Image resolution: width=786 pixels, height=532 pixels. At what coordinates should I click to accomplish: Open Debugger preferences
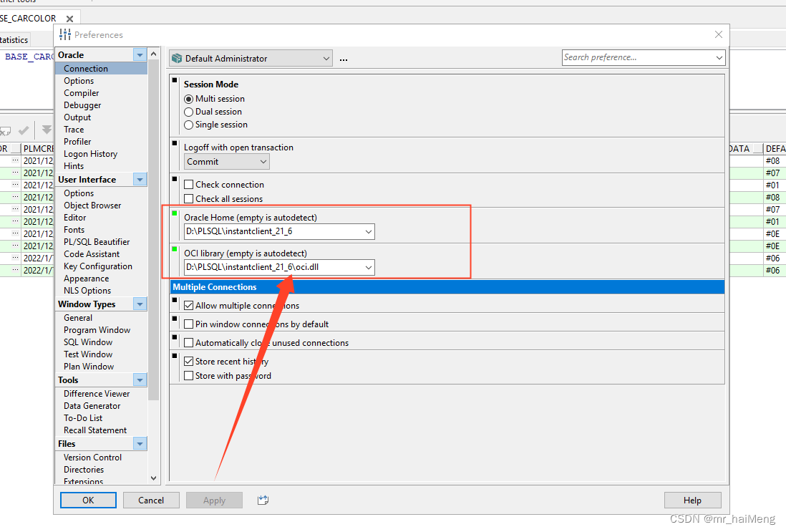(82, 105)
